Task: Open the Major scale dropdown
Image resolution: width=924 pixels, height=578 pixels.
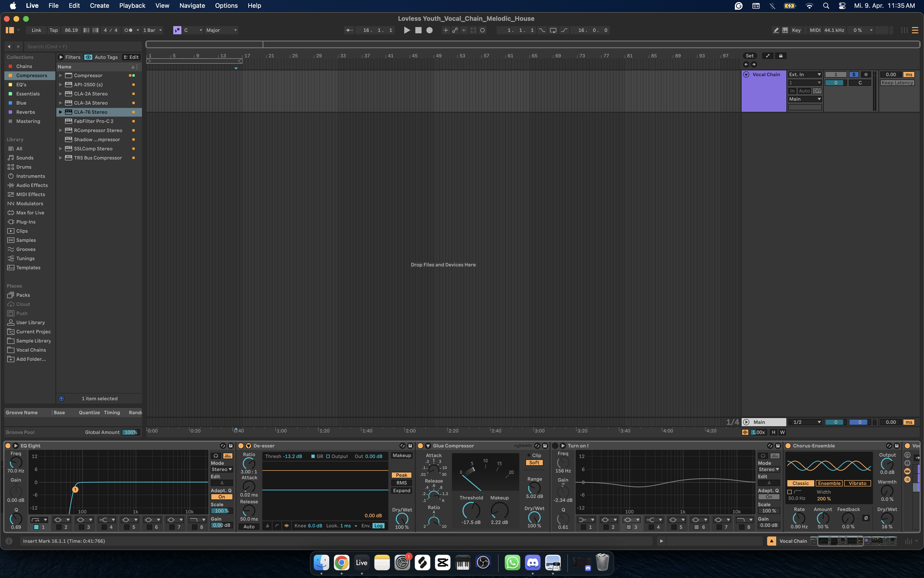Action: pyautogui.click(x=221, y=30)
